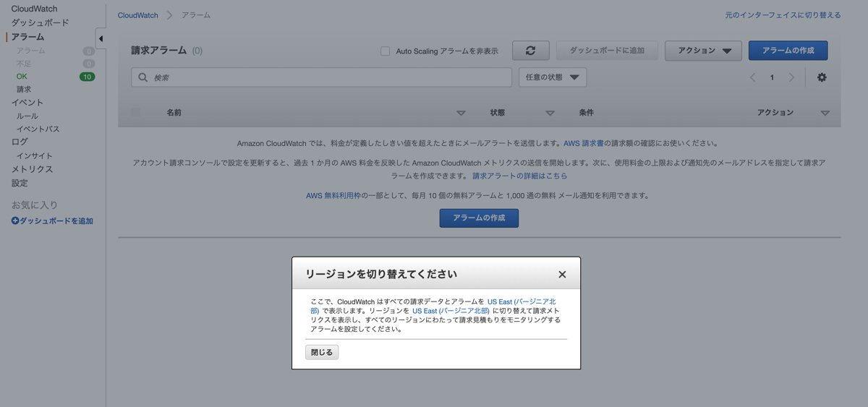This screenshot has width=868, height=407.
Task: Select ログ in sidebar
Action: coord(20,142)
